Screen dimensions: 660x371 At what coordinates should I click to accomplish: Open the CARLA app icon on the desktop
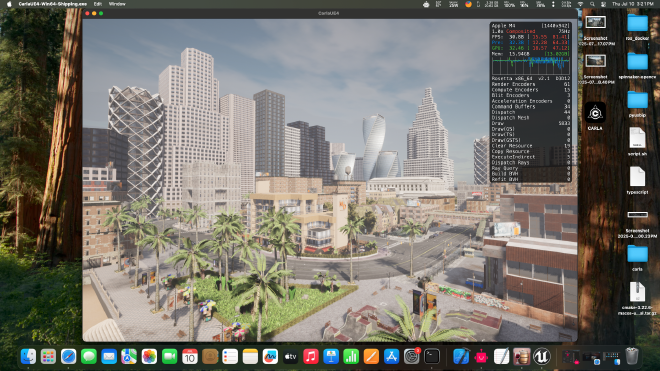tap(595, 113)
